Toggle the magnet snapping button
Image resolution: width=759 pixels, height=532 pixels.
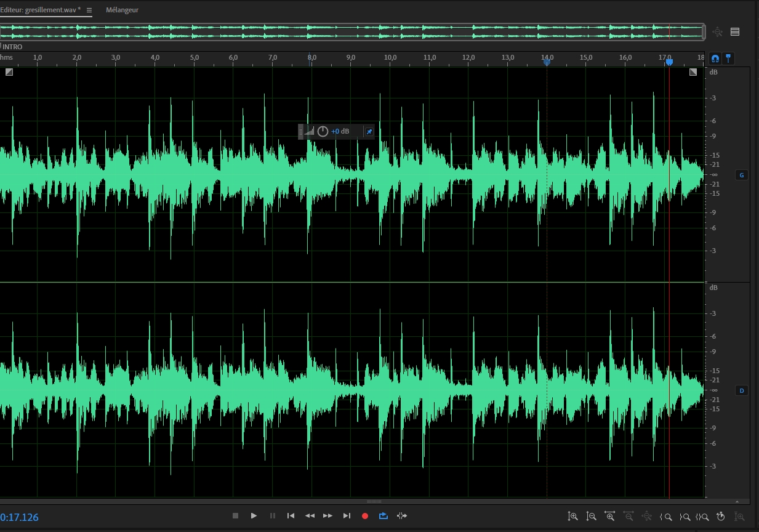(x=715, y=58)
